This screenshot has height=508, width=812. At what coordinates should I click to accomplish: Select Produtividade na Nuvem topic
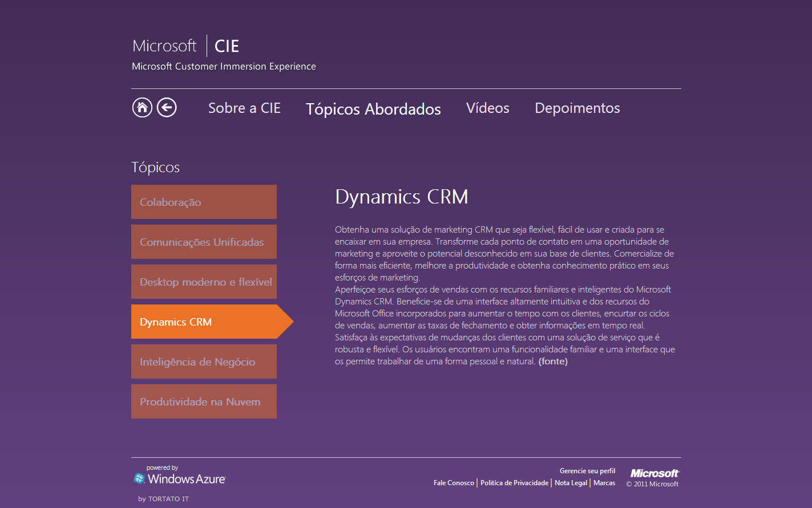point(204,401)
